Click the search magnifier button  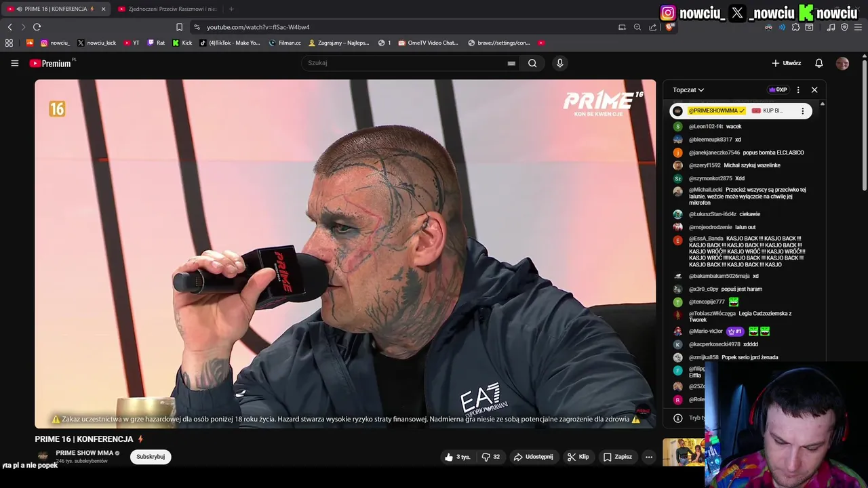tap(532, 63)
